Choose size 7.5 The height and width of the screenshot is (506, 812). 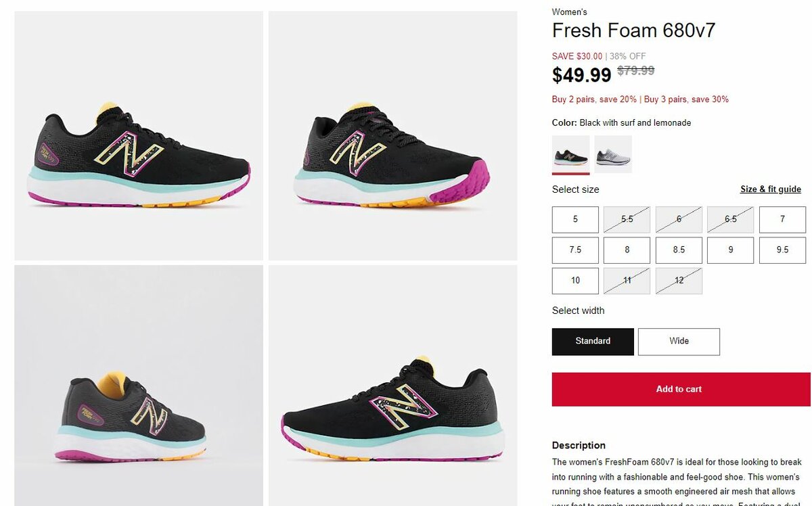(575, 250)
